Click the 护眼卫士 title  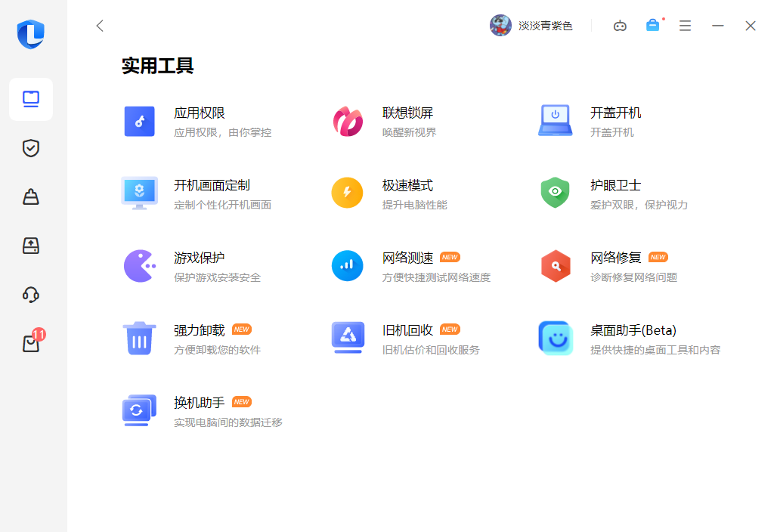[616, 185]
